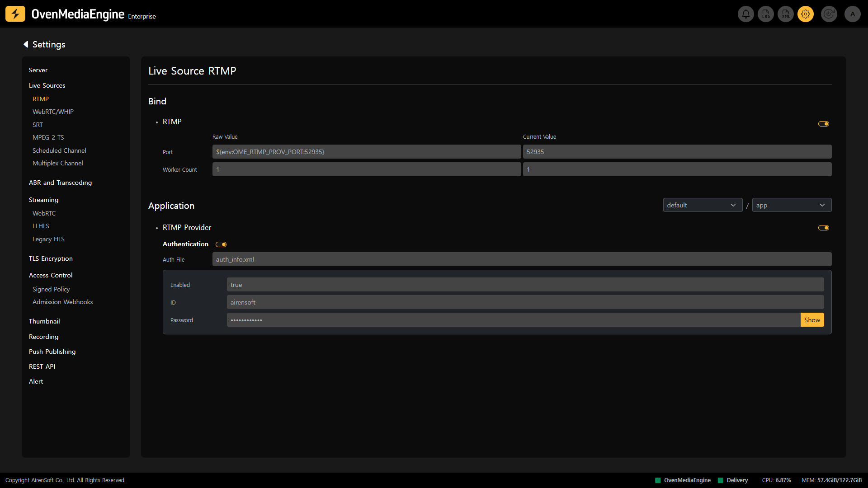
Task: Click the Port raw value field
Action: 366,152
